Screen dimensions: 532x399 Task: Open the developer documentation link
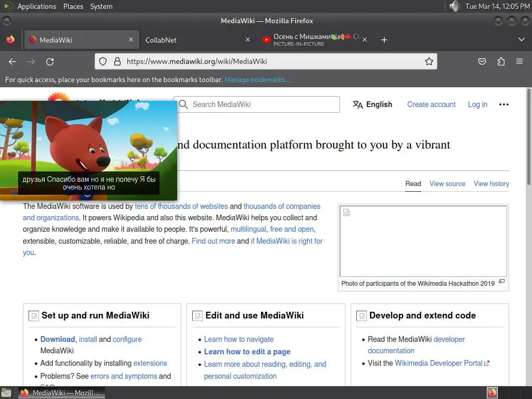416,345
